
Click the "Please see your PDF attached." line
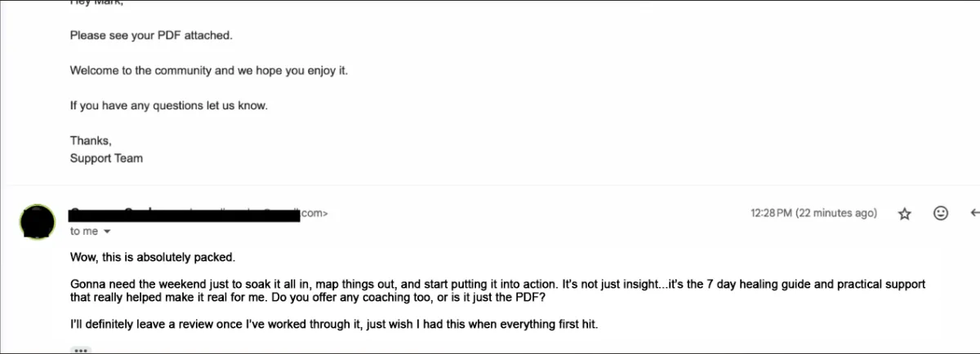[x=151, y=36]
